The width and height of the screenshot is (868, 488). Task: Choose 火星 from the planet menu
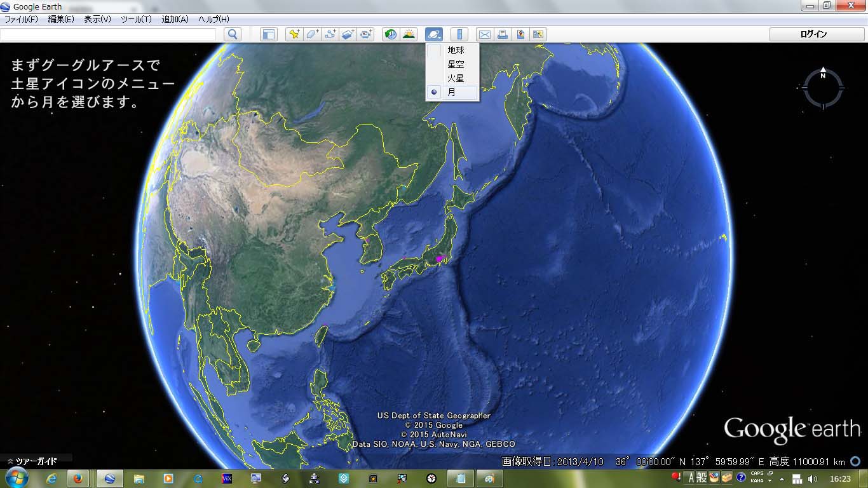[x=455, y=78]
